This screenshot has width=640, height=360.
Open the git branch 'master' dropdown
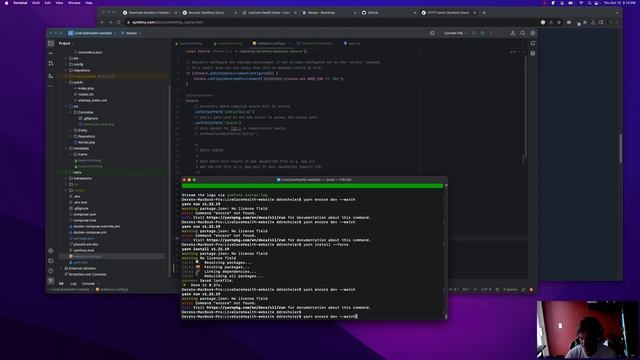click(131, 33)
